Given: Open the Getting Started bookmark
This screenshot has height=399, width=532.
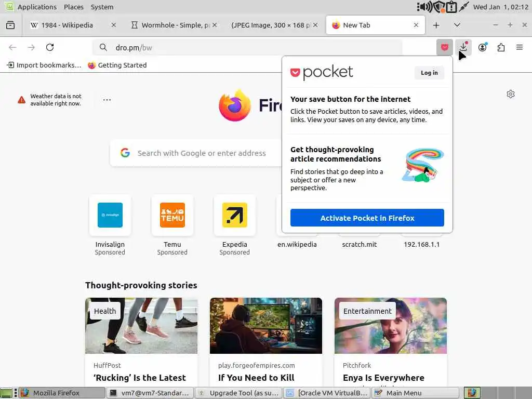Looking at the screenshot, I should 117,65.
